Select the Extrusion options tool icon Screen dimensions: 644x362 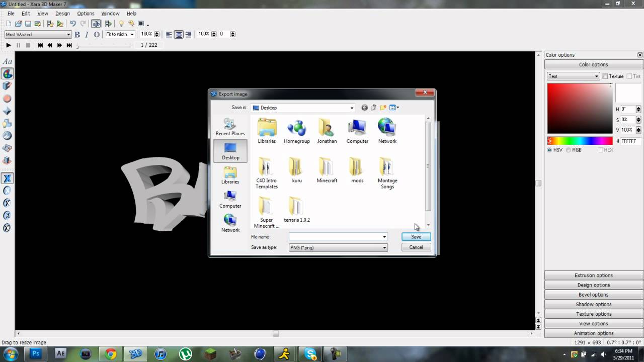pos(7,86)
